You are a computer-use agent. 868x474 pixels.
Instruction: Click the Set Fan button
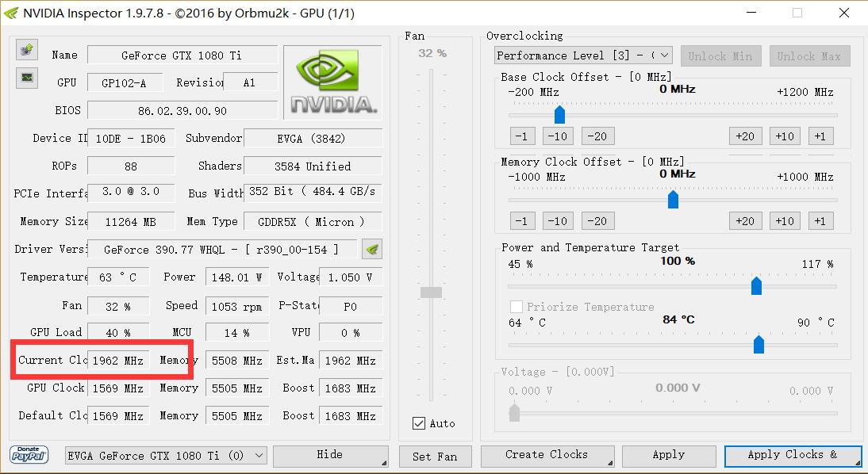(x=435, y=457)
